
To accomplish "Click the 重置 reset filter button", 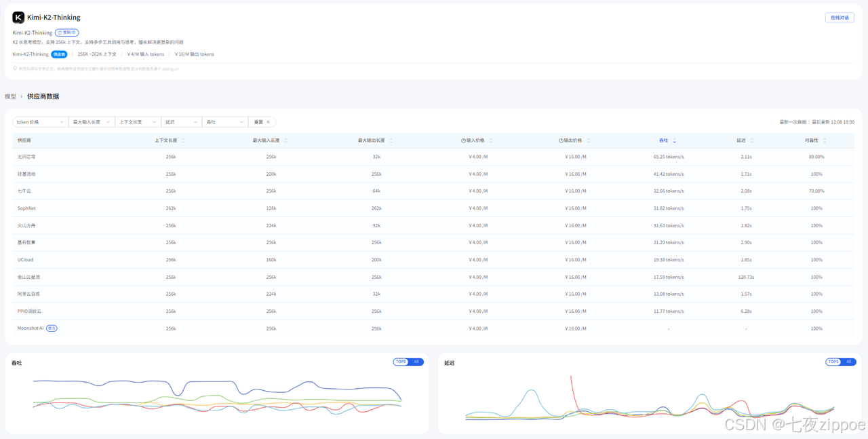I will click(x=262, y=122).
